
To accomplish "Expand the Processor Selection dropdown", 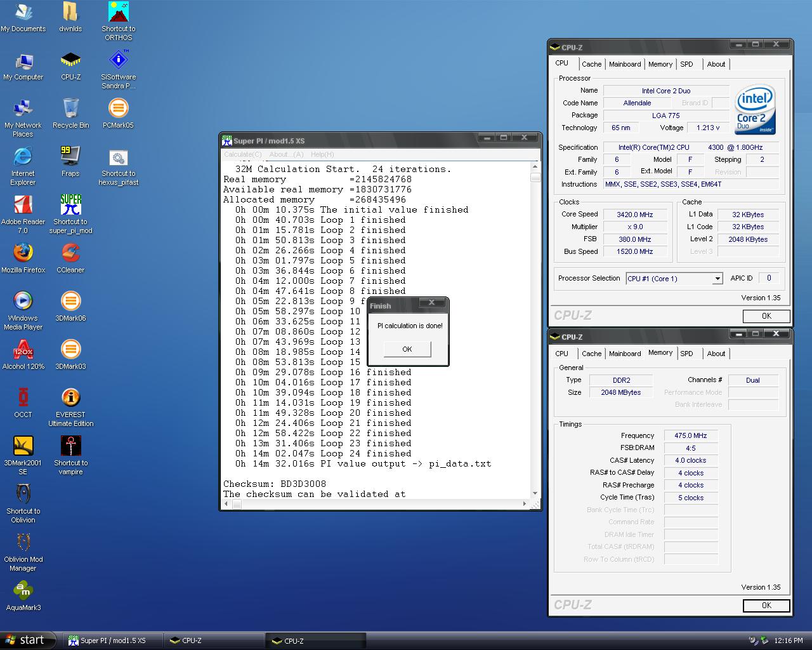I will [717, 279].
